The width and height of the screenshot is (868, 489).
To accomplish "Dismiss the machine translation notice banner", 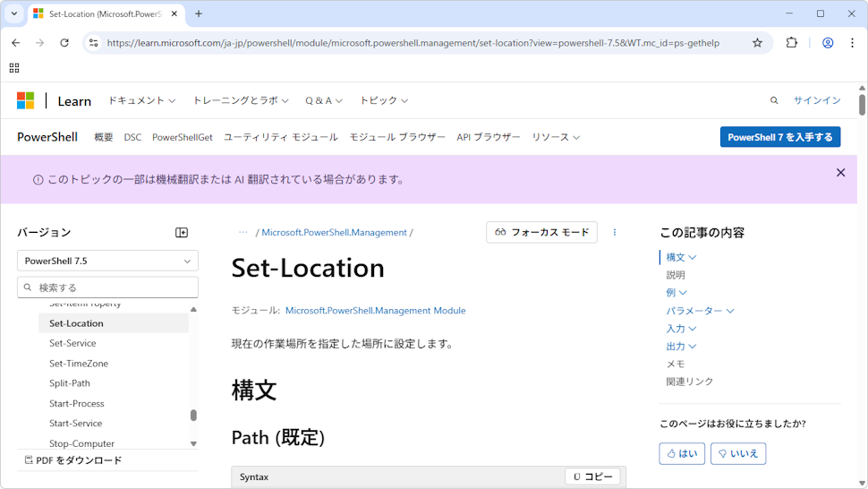I will [840, 173].
